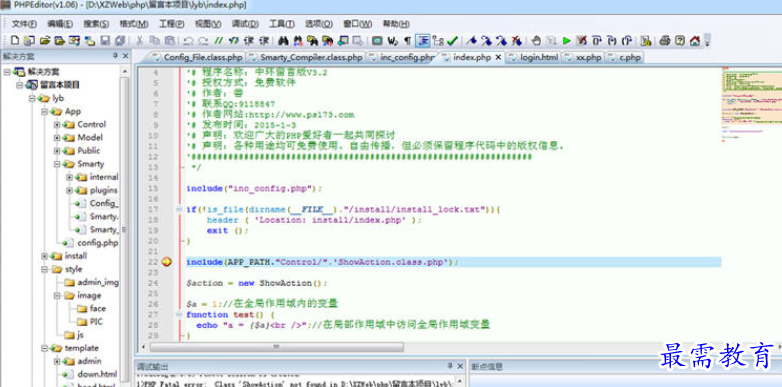
Task: Click the green check syntax icon
Action: click(453, 40)
